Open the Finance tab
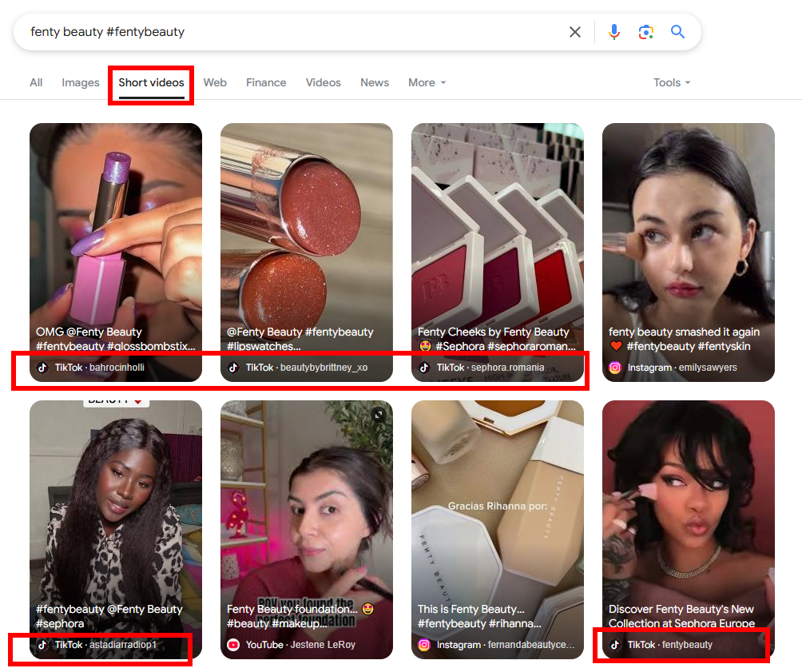 266,83
